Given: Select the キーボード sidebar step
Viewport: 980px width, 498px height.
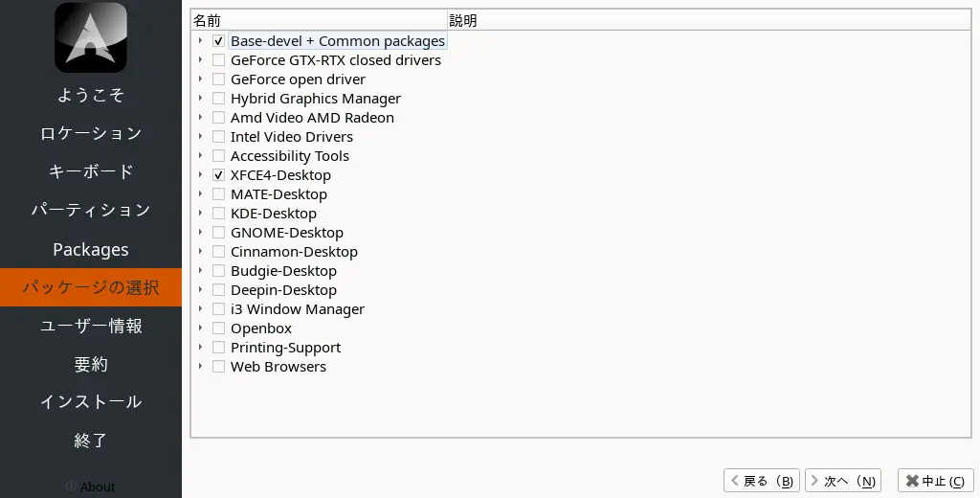Looking at the screenshot, I should (91, 171).
